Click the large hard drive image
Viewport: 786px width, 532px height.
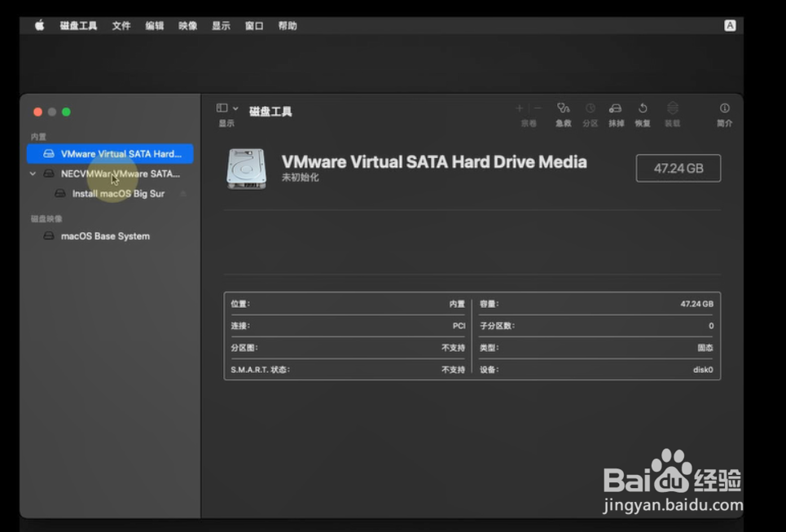[246, 169]
